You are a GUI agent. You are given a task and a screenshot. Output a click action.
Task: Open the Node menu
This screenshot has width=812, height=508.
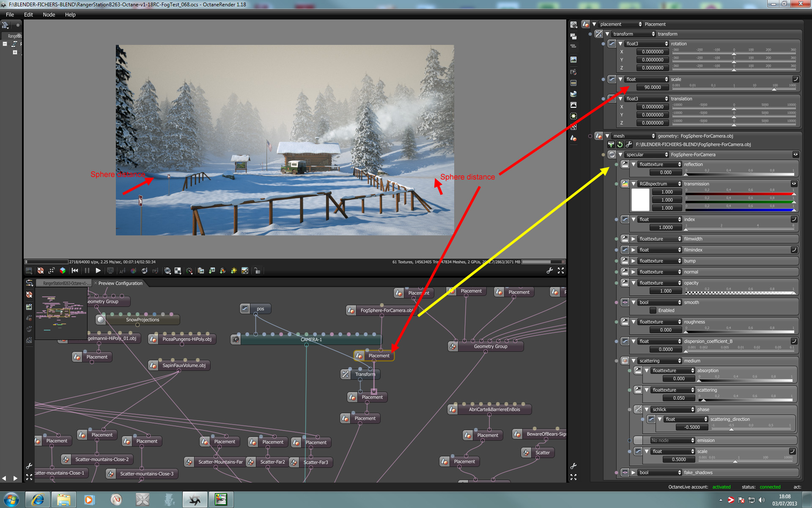pyautogui.click(x=49, y=14)
